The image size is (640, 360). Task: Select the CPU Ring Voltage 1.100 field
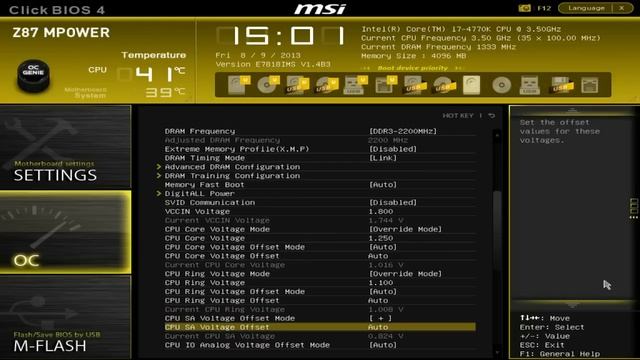tap(381, 283)
